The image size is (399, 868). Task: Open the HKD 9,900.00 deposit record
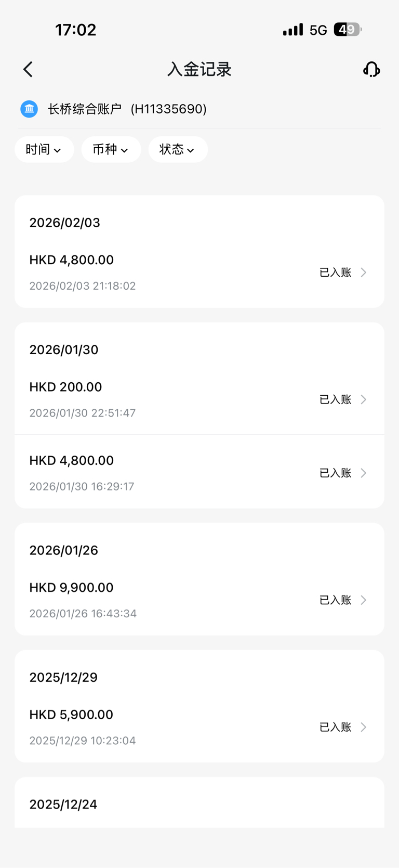pos(156,600)
